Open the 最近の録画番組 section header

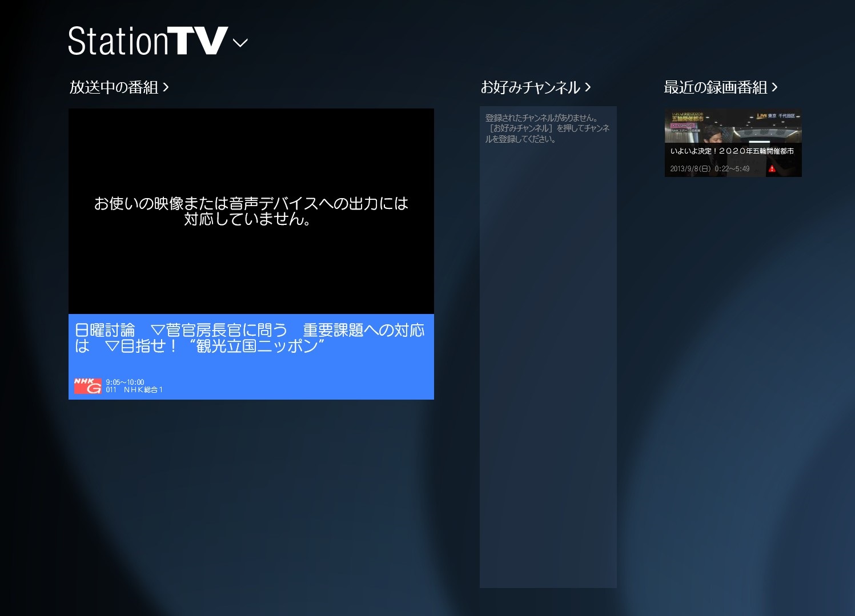click(x=721, y=87)
